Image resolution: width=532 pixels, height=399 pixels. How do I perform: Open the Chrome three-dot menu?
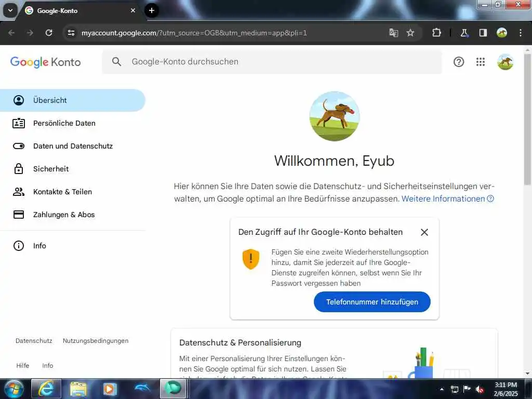point(521,33)
